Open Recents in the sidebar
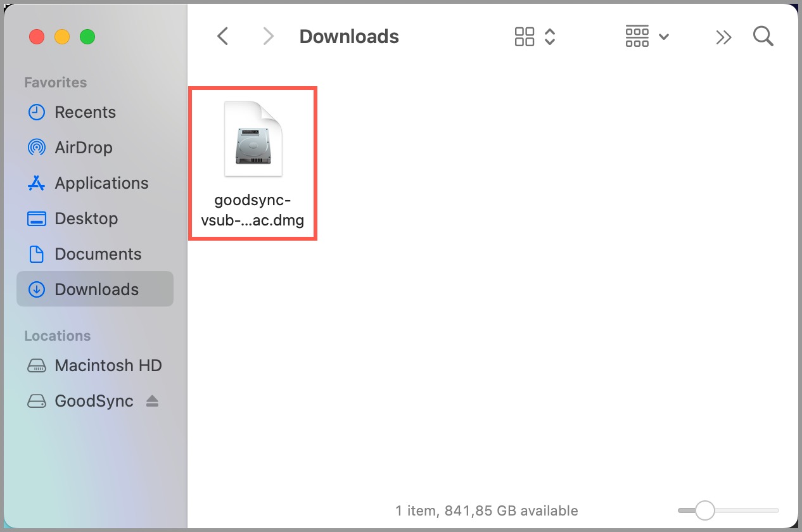The width and height of the screenshot is (802, 532). (95, 112)
